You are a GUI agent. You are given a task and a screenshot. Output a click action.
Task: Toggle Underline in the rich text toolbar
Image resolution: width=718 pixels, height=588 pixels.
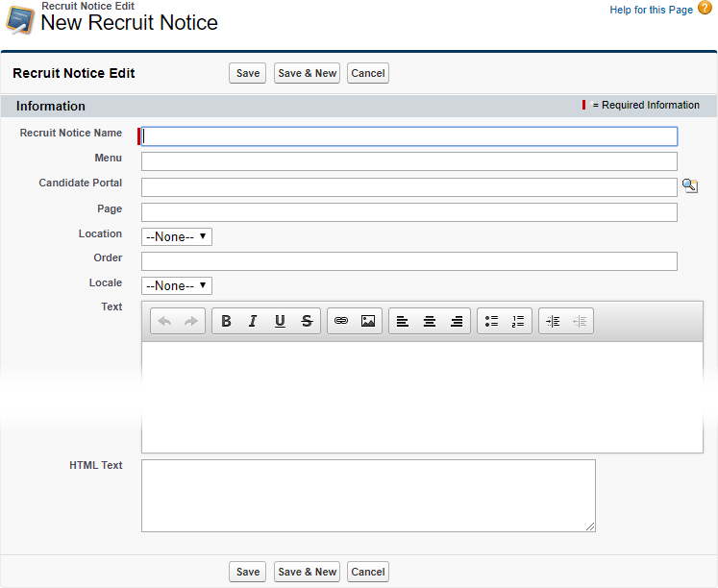(280, 321)
